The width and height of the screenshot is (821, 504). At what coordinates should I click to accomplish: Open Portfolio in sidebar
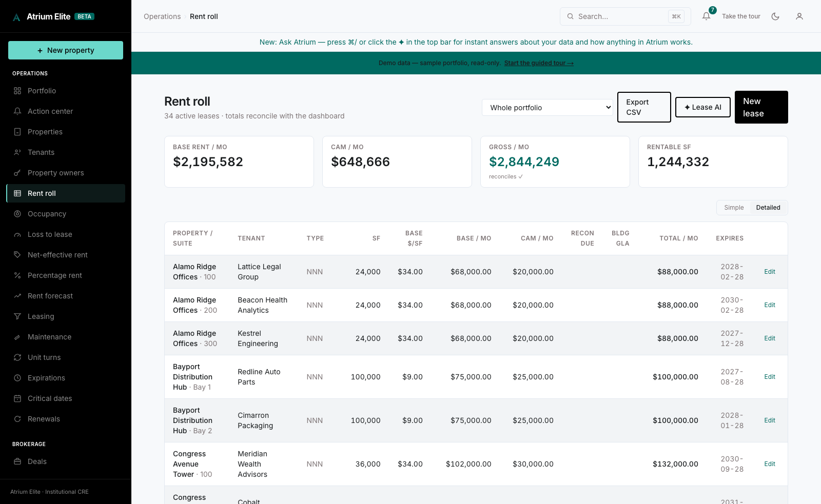click(x=66, y=91)
